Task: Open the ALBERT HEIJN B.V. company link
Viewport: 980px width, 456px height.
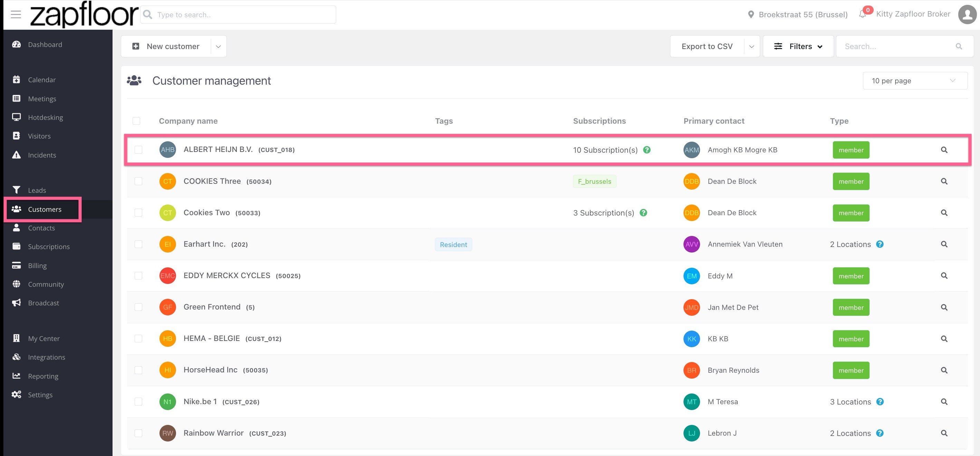Action: click(x=218, y=149)
